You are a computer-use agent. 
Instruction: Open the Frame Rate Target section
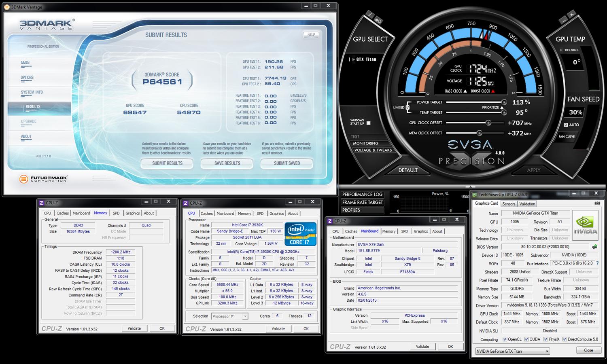[x=363, y=202]
